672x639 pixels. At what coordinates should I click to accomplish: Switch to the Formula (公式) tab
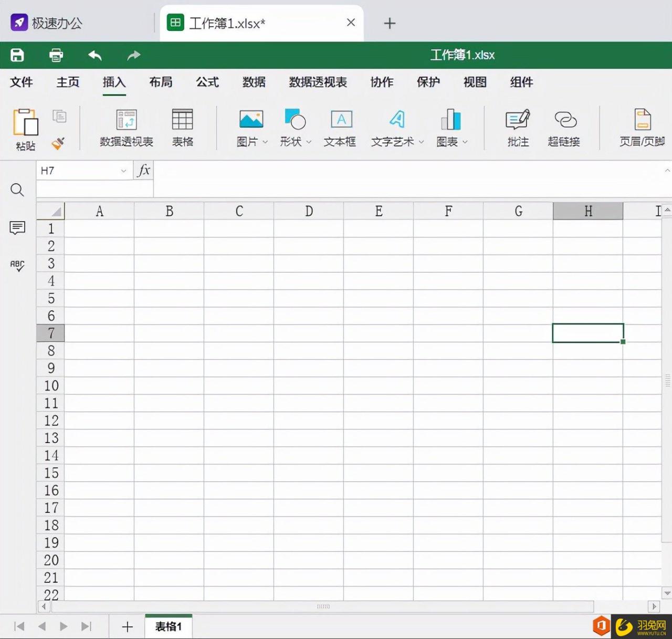[x=207, y=82]
